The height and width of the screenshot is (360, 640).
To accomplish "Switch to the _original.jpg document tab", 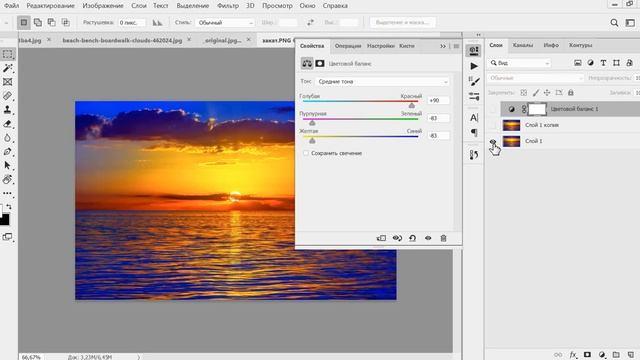I will (x=223, y=40).
